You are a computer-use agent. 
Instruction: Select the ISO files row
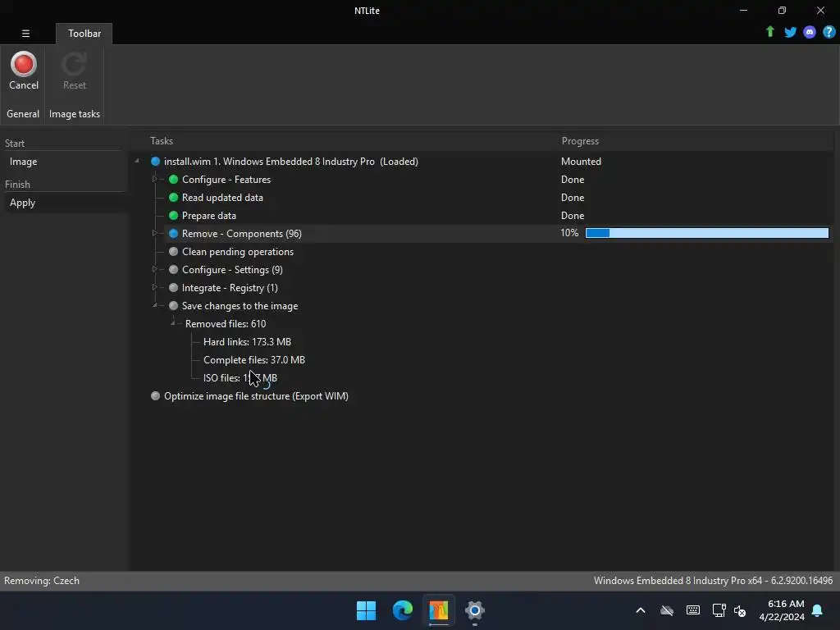pos(240,378)
